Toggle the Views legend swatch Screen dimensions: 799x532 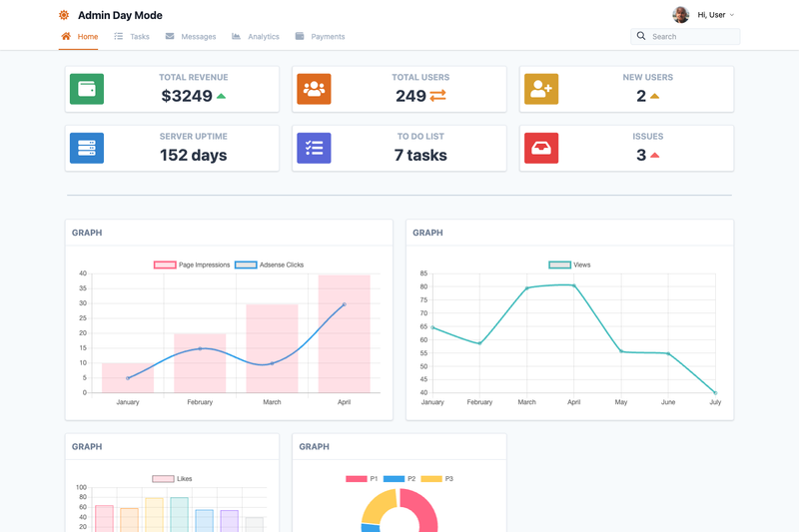559,265
